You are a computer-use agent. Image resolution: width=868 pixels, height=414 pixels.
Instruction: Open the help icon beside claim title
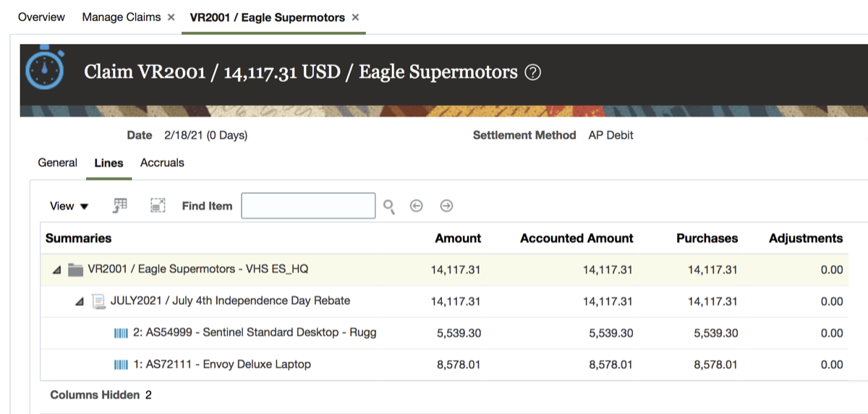tap(532, 72)
